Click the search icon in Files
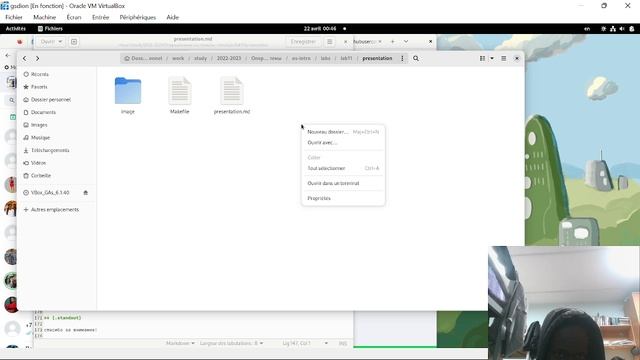Image resolution: width=640 pixels, height=360 pixels. click(416, 58)
